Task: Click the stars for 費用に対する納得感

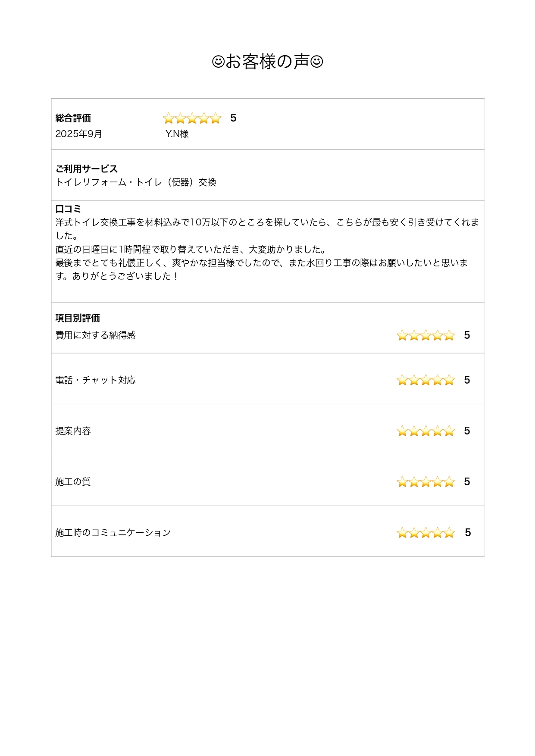Action: pyautogui.click(x=425, y=335)
